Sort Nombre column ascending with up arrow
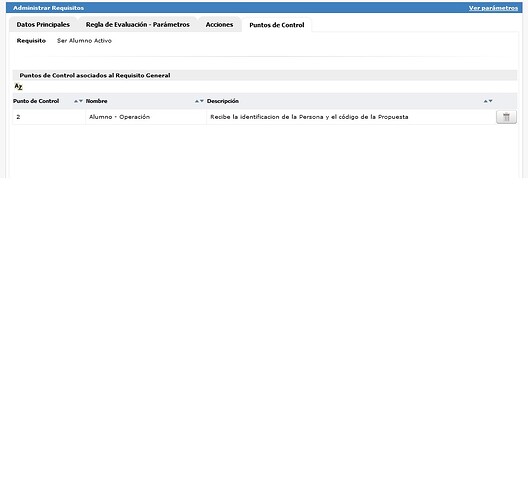This screenshot has height=500, width=528. pos(197,101)
